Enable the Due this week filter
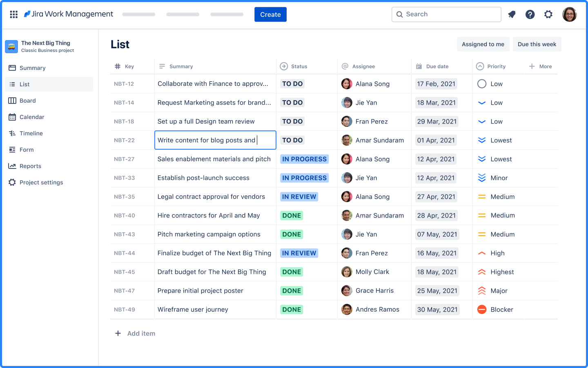The width and height of the screenshot is (588, 368). 537,44
